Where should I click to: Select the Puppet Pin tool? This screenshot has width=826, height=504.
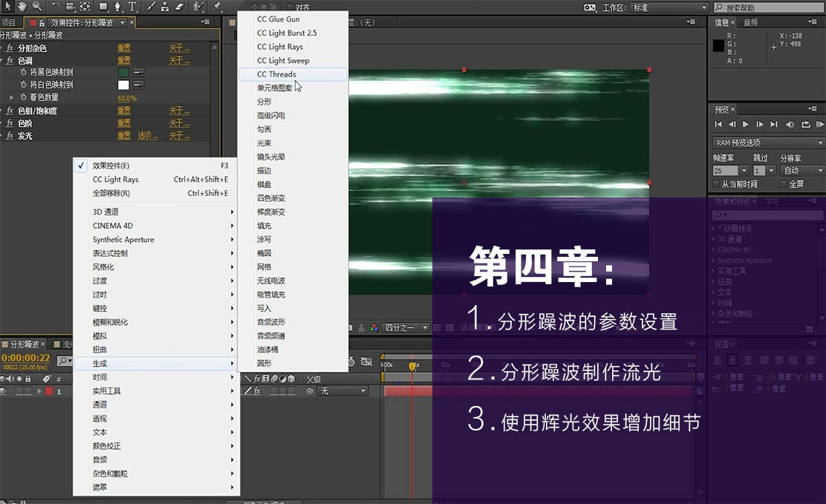click(216, 7)
